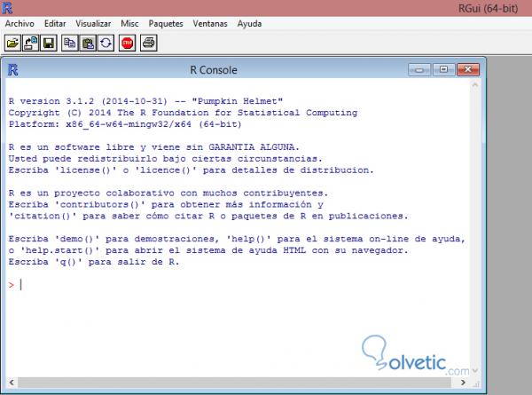
Task: Open the Paquetes menu
Action: 166,23
